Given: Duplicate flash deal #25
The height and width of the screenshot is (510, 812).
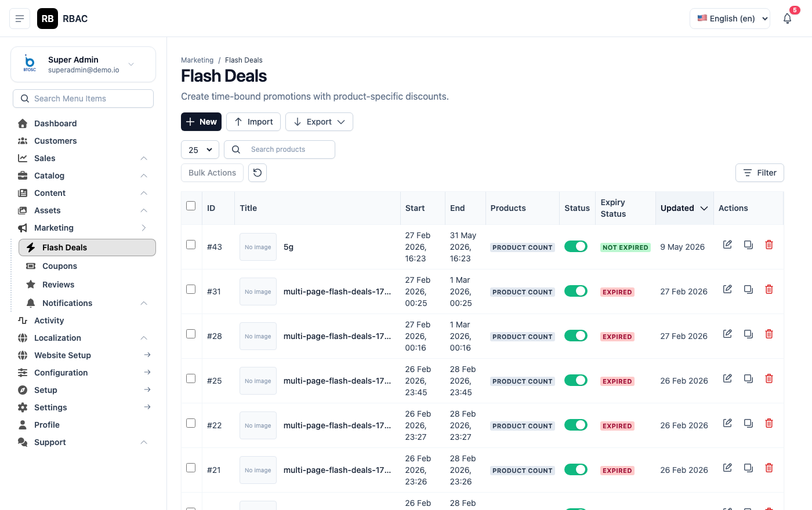Looking at the screenshot, I should [x=748, y=378].
